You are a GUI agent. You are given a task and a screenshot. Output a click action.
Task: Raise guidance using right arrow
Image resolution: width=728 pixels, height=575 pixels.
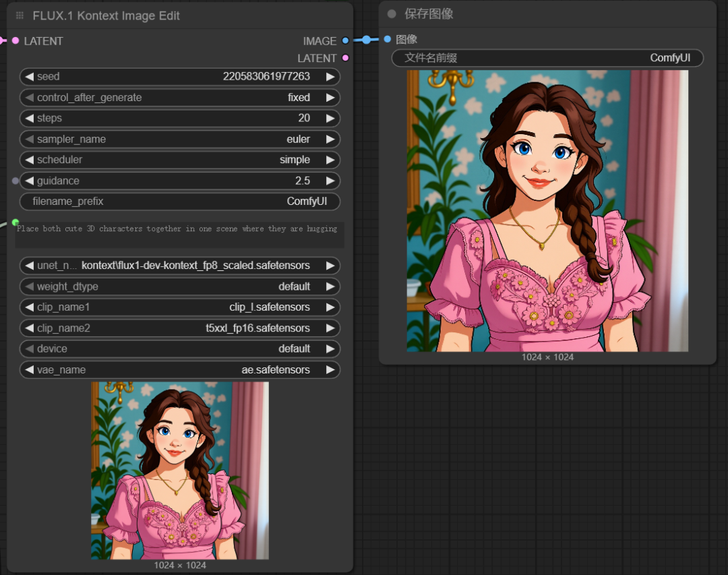[x=330, y=181]
